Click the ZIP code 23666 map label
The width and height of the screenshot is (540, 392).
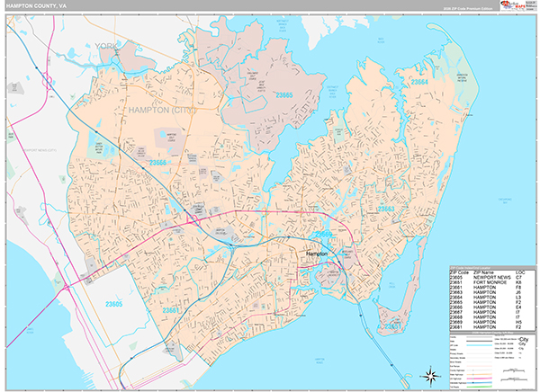pyautogui.click(x=157, y=162)
